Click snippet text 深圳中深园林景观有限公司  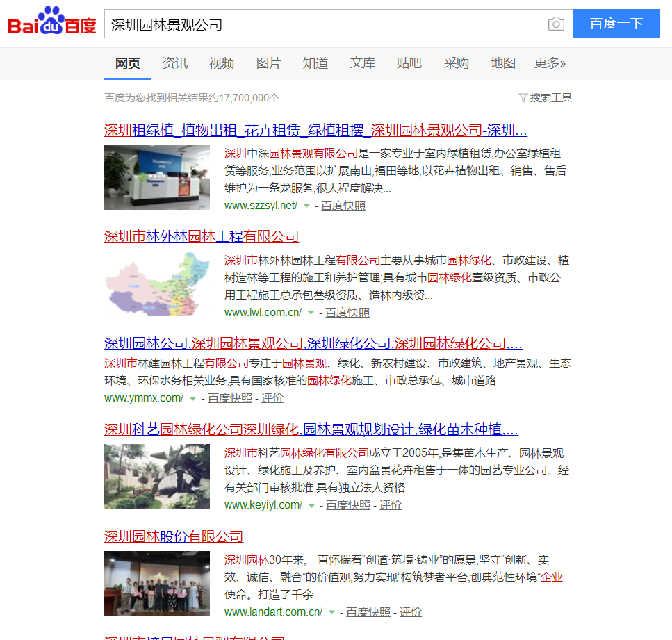291,154
